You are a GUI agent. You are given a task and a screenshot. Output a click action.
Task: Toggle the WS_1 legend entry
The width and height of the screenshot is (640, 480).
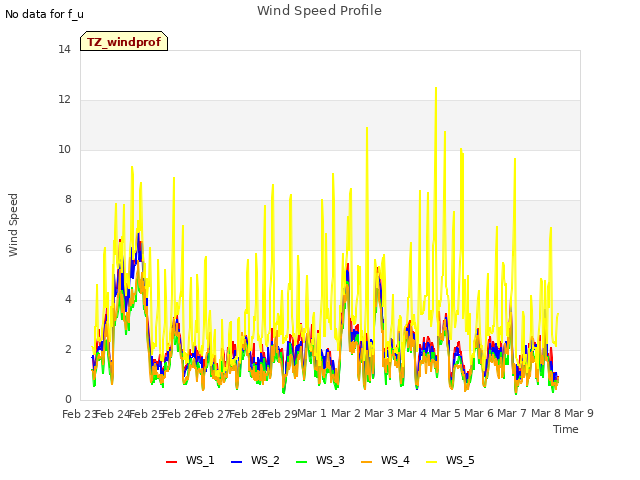click(190, 460)
